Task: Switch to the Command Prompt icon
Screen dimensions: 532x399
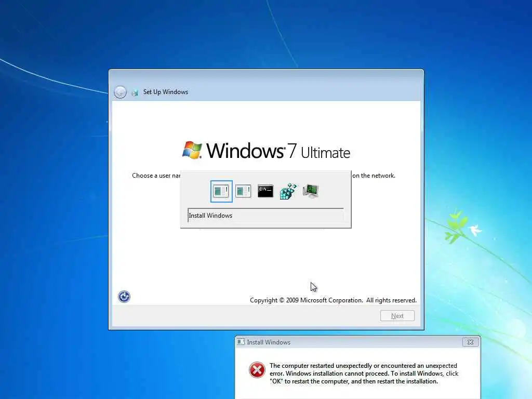Action: (265, 191)
